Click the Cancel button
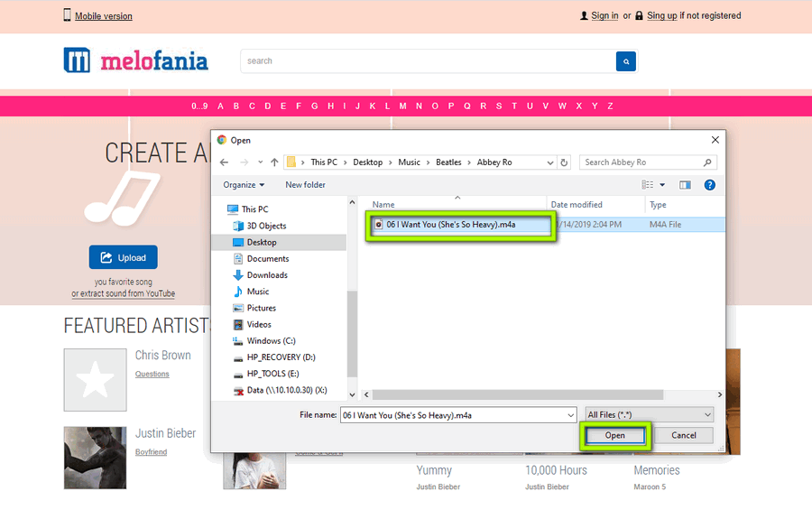The height and width of the screenshot is (519, 812). tap(684, 436)
